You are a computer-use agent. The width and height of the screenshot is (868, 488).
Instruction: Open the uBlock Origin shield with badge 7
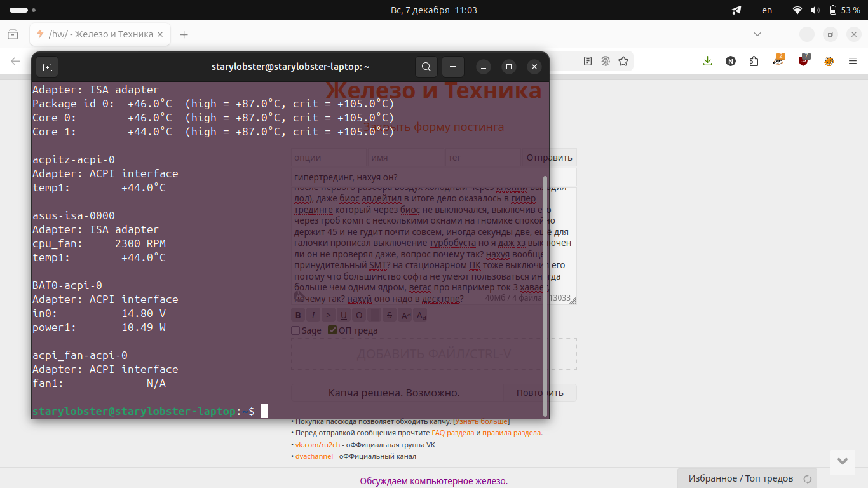(x=804, y=60)
